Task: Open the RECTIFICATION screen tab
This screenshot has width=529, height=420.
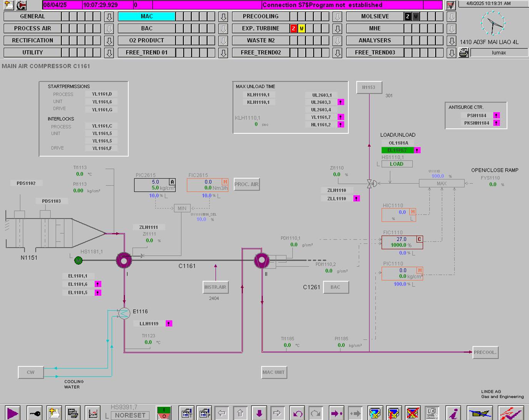Action: pyautogui.click(x=32, y=40)
